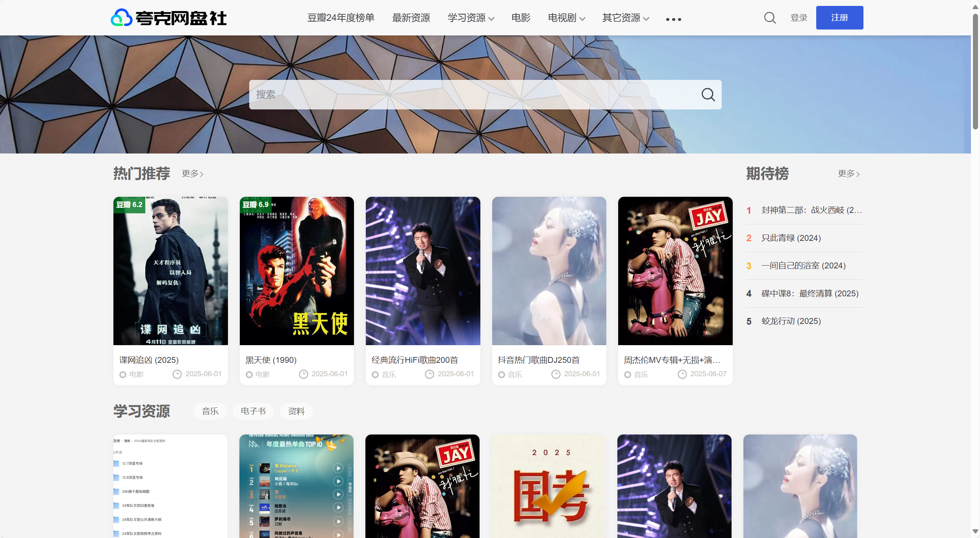The height and width of the screenshot is (538, 980).
Task: Click play icon for rank 1 song Distance
Action: 338,468
